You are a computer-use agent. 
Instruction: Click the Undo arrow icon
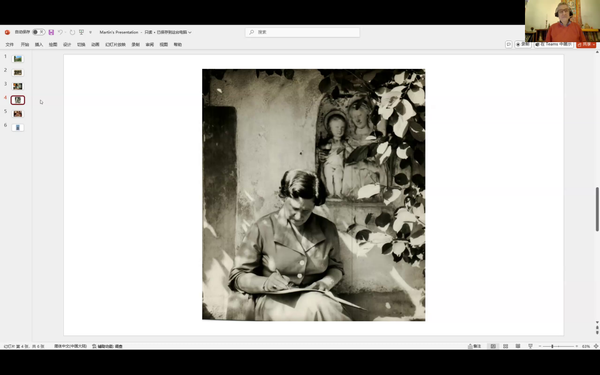(x=60, y=32)
